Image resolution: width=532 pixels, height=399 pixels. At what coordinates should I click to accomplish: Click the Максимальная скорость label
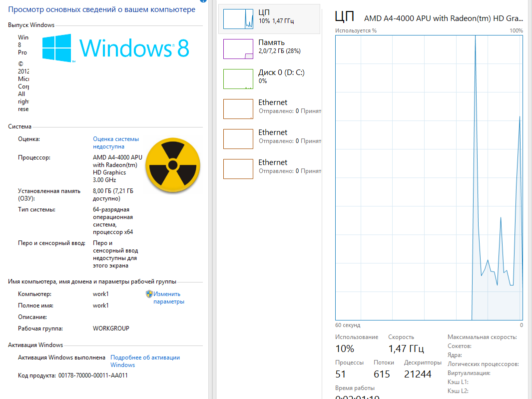[x=482, y=337]
